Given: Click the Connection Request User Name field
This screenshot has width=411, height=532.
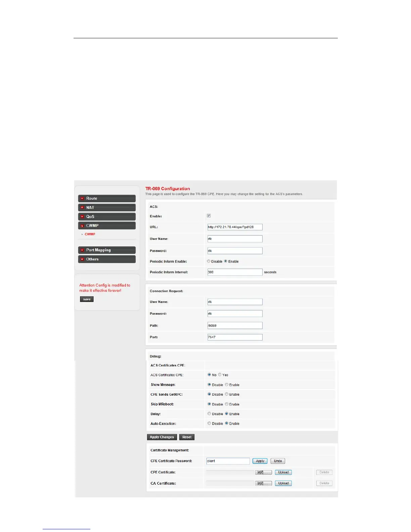Looking at the screenshot, I should click(235, 302).
